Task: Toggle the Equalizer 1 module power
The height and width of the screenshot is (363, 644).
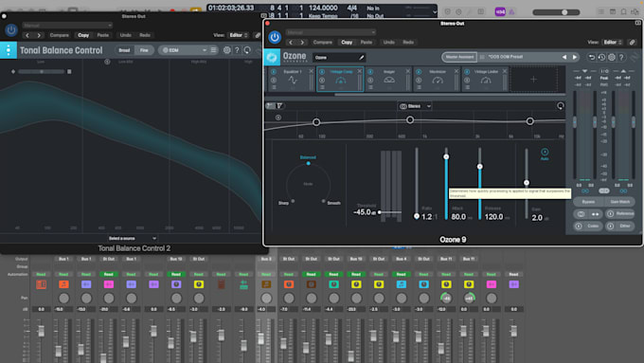Action: coord(274,72)
